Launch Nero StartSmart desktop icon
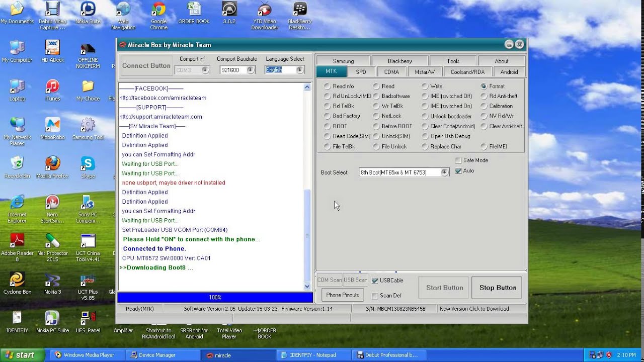Viewport: 644px width, 362px height. point(52,209)
